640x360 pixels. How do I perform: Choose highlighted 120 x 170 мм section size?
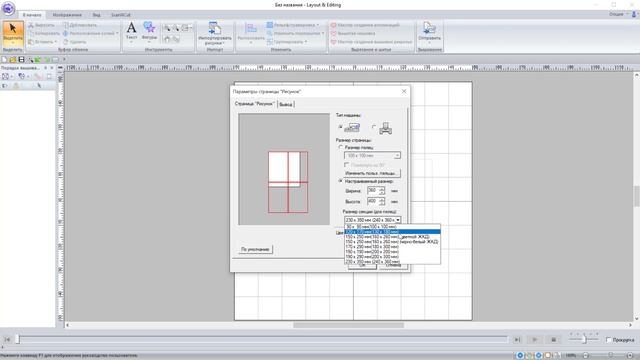click(x=392, y=232)
